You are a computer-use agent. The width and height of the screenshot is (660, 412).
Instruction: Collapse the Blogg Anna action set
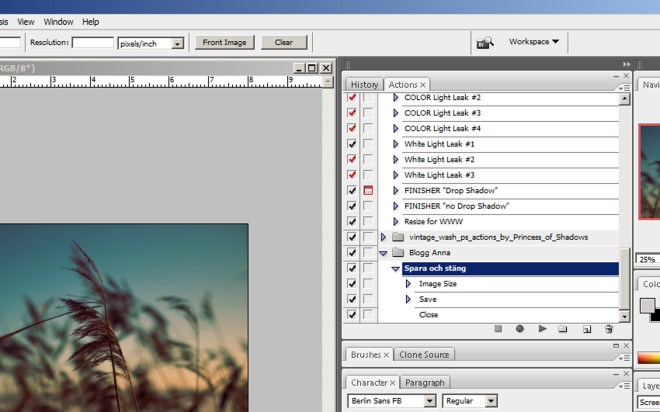tap(383, 253)
